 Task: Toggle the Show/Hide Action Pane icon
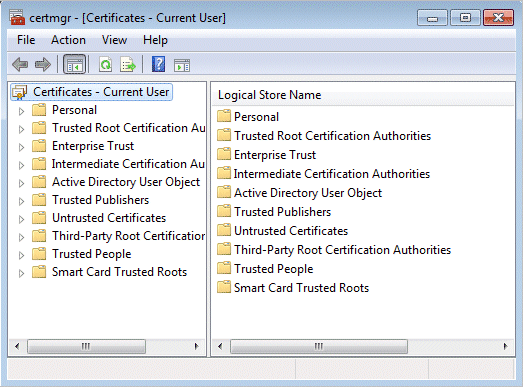(x=182, y=65)
